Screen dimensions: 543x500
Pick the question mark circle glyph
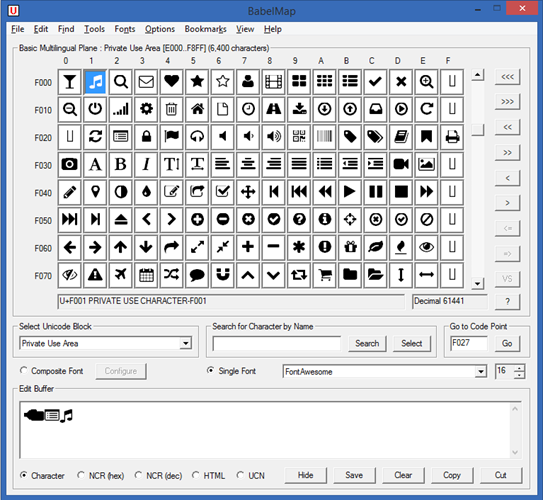click(299, 220)
